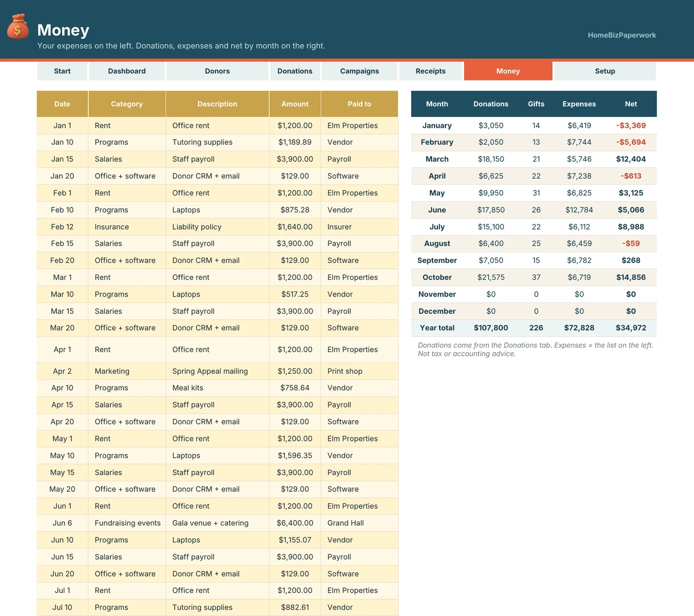This screenshot has width=694, height=616.
Task: Select the August month row label
Action: tap(437, 244)
